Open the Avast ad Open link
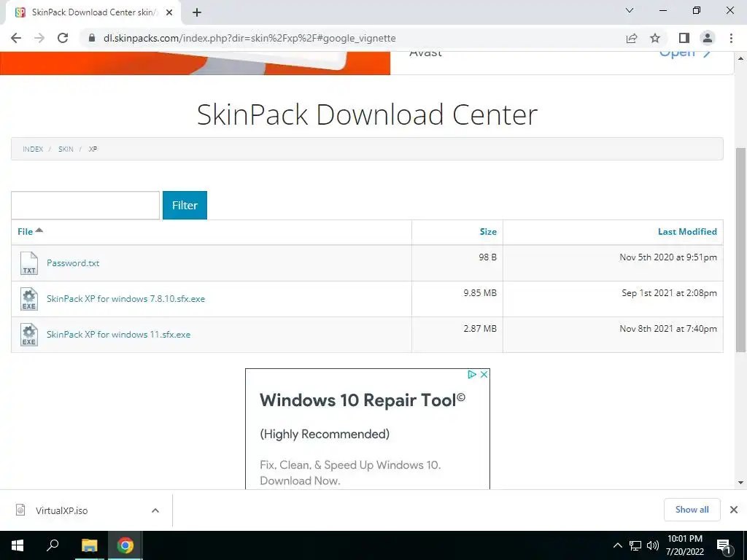747x560 pixels. 684,53
